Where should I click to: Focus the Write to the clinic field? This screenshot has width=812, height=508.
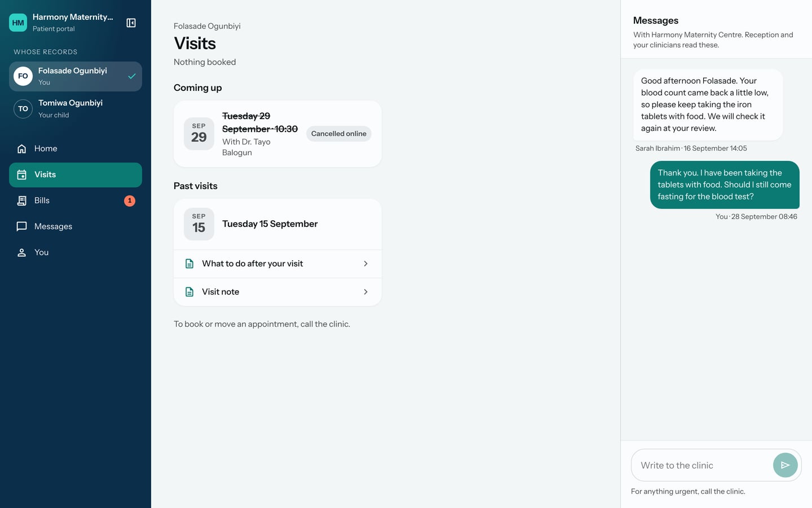point(702,465)
